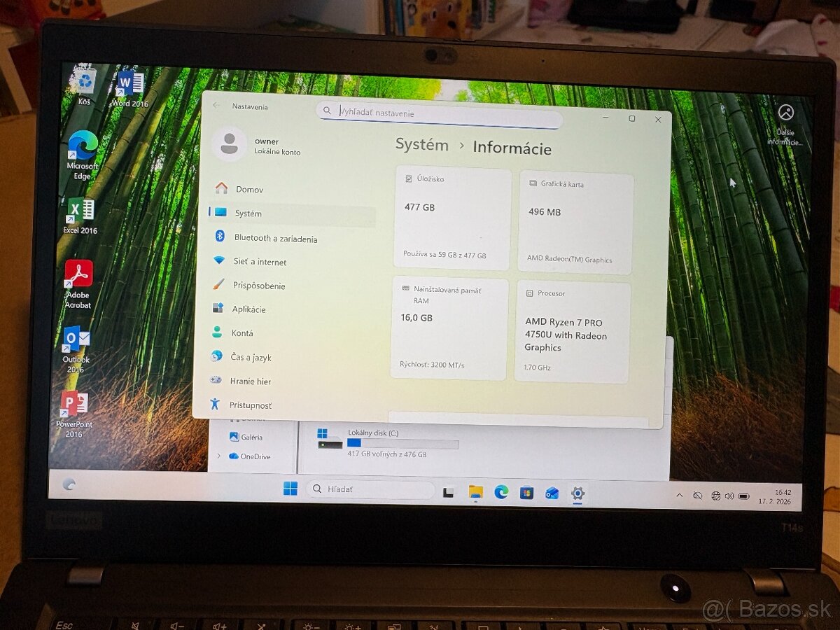This screenshot has width=840, height=630.
Task: Click the Vyhľadať nastavenie search field
Action: point(440,112)
